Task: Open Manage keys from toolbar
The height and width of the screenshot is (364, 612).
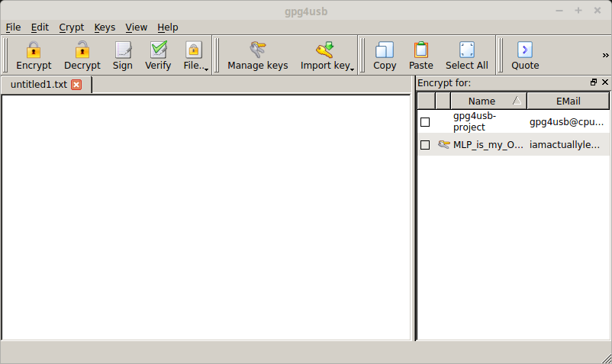Action: point(258,56)
